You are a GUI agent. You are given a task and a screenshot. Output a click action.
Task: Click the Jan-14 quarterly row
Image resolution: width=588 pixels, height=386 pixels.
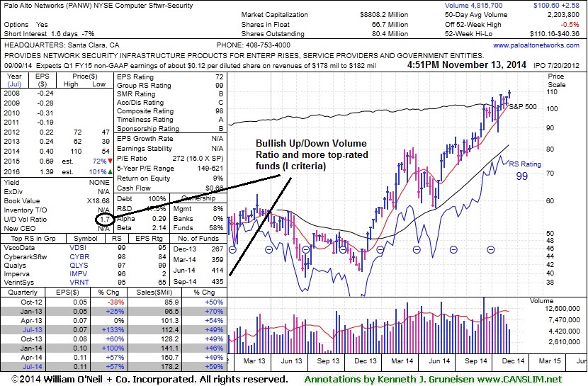pos(114,348)
